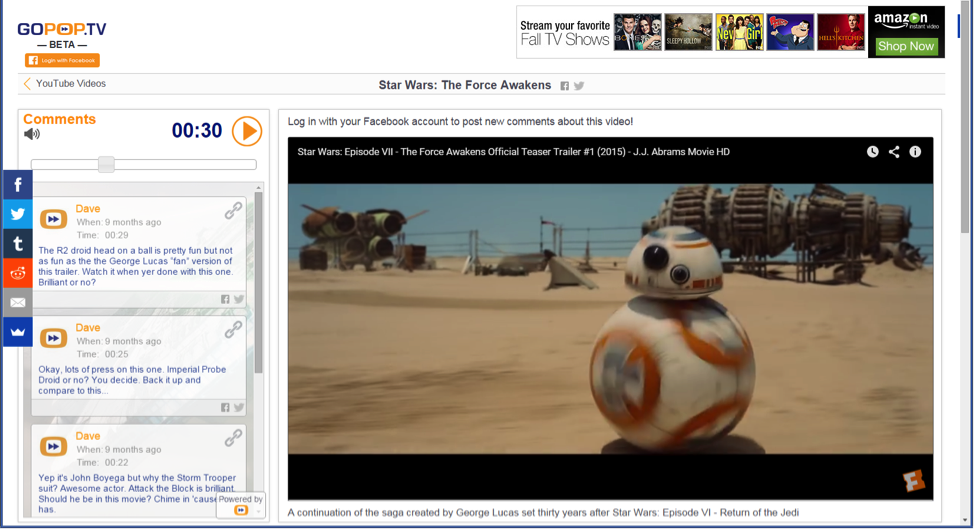Click the comments panel scrollbar thumb
This screenshot has height=529, width=975.
coord(259,283)
